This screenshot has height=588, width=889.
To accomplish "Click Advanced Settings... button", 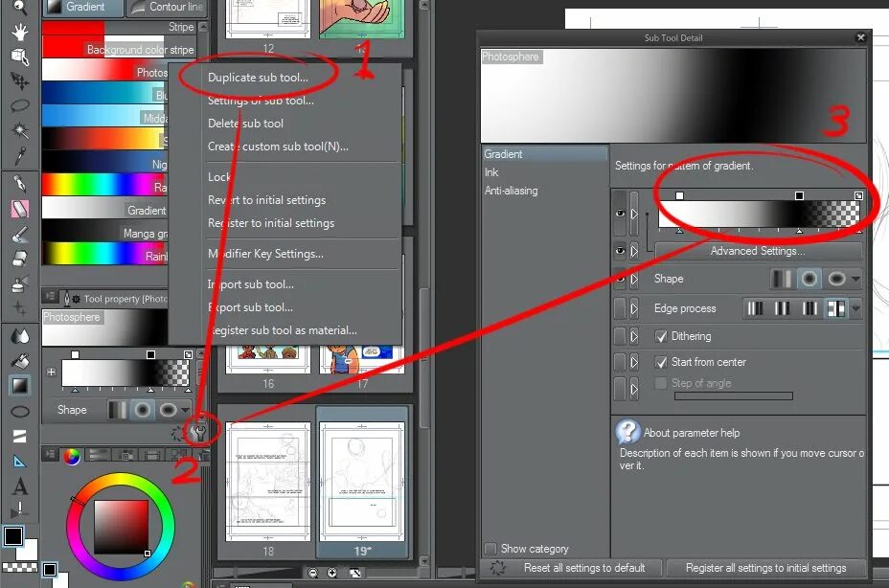I will [x=758, y=251].
